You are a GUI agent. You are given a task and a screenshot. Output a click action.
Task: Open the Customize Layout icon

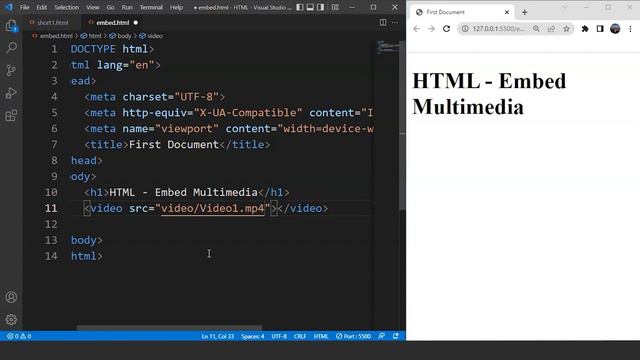click(335, 7)
